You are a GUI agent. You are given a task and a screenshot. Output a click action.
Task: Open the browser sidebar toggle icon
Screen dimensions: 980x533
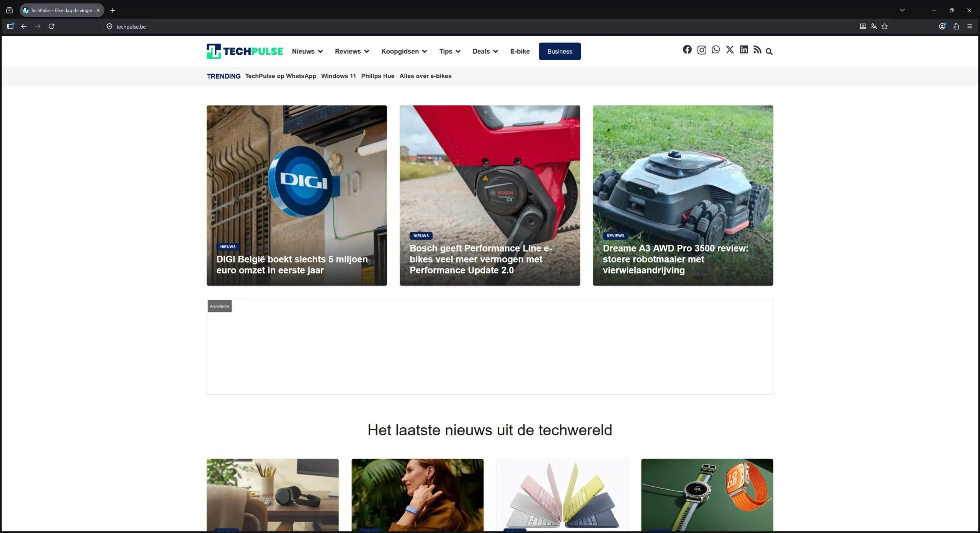(10, 26)
